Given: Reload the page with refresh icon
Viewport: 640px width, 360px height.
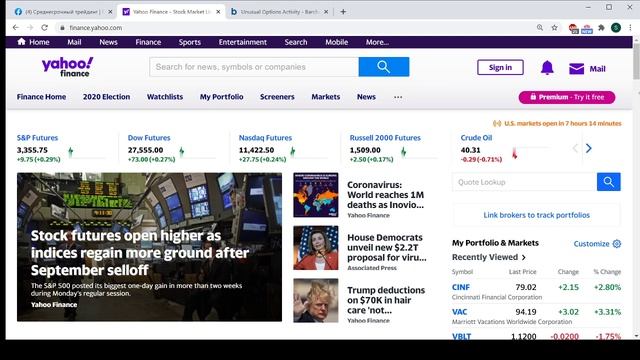Looking at the screenshot, I should click(x=44, y=27).
